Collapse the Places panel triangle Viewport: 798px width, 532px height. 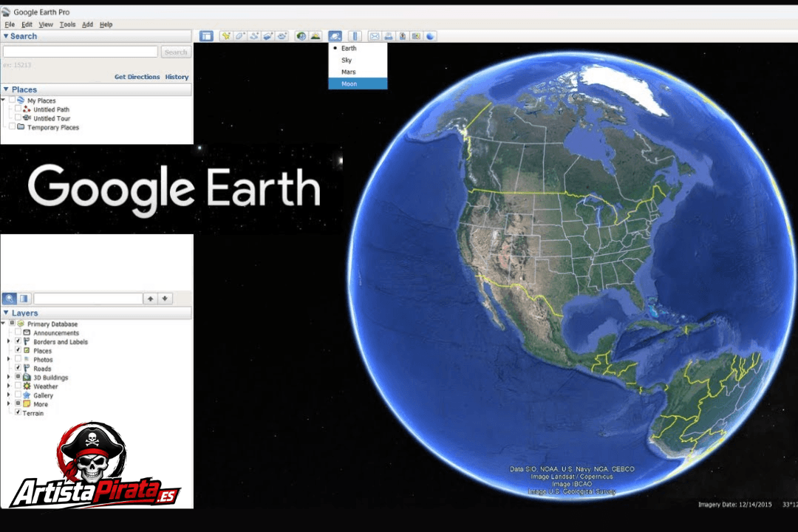[6, 89]
